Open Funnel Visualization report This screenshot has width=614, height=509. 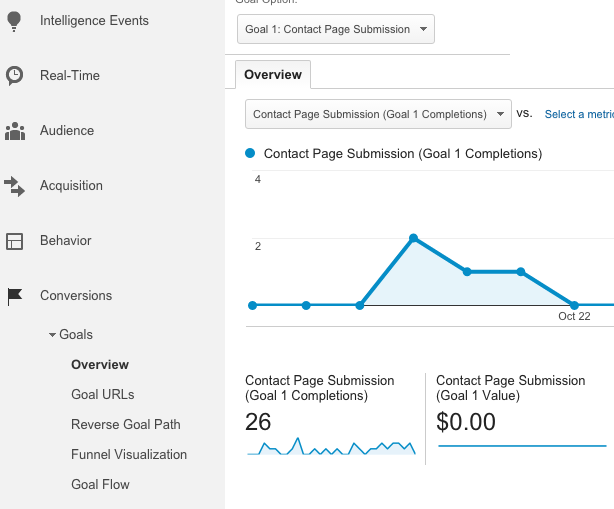coord(128,454)
